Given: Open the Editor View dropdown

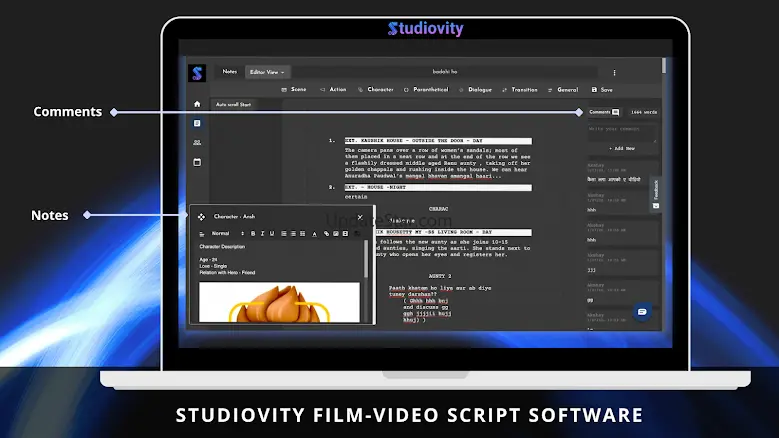Looking at the screenshot, I should tap(267, 73).
